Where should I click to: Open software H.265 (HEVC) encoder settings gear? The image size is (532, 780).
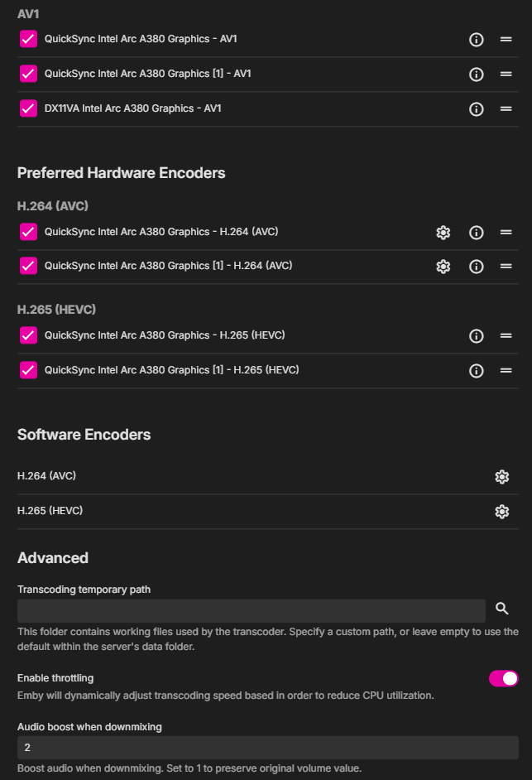coord(501,512)
